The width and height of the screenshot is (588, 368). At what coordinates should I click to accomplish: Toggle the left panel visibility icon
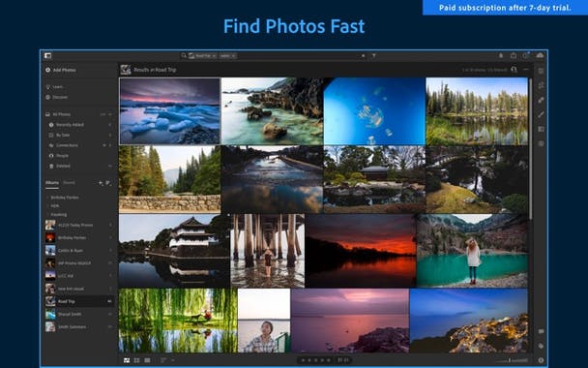point(47,55)
